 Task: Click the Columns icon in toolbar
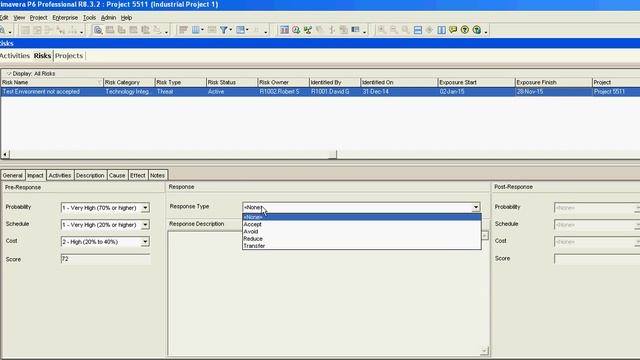pyautogui.click(x=196, y=30)
